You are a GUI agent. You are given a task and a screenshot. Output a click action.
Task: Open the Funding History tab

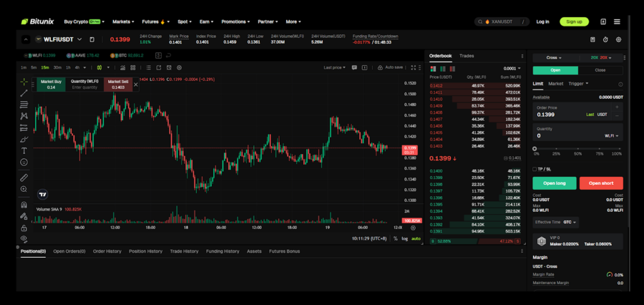coord(223,251)
